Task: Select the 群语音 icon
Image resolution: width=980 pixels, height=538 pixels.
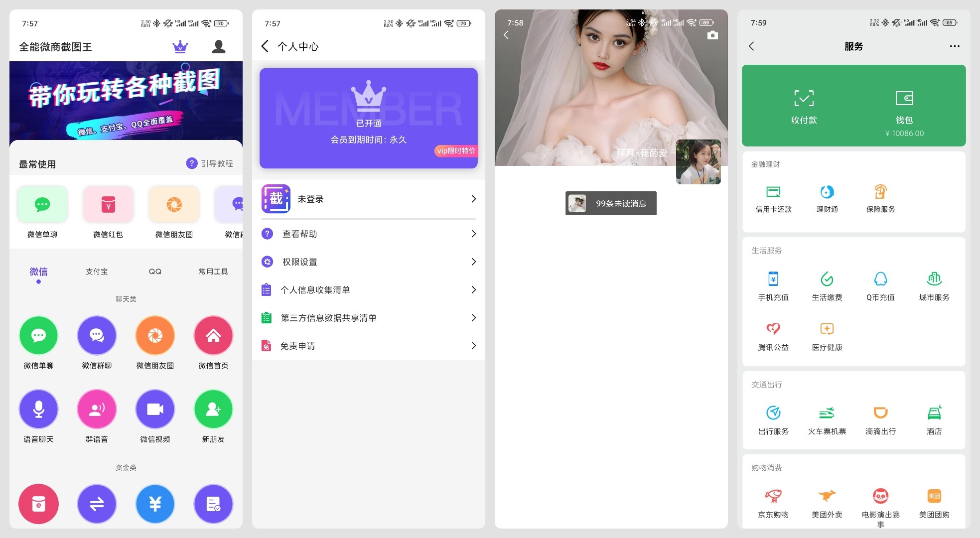Action: [97, 409]
